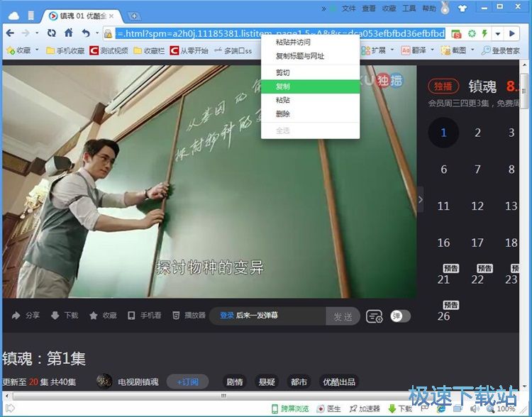Click the 剧情 genre tag
532x417 pixels.
coord(235,382)
